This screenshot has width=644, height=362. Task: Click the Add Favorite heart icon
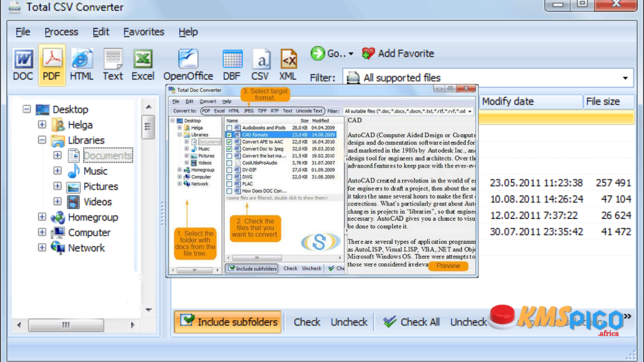[368, 53]
